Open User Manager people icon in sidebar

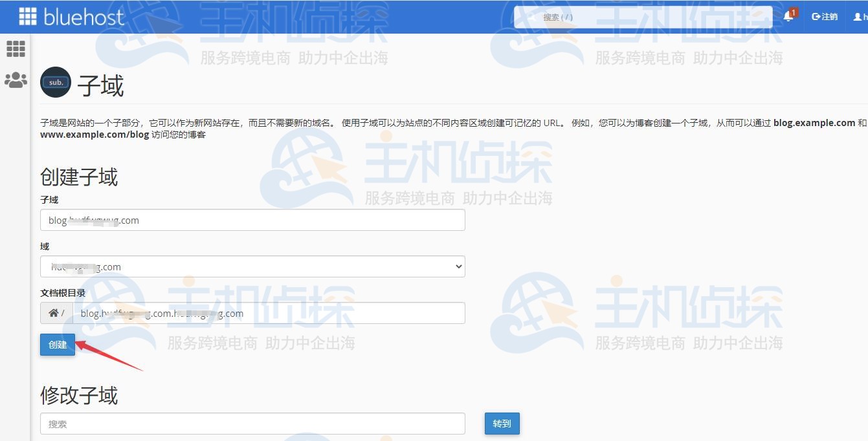point(16,80)
